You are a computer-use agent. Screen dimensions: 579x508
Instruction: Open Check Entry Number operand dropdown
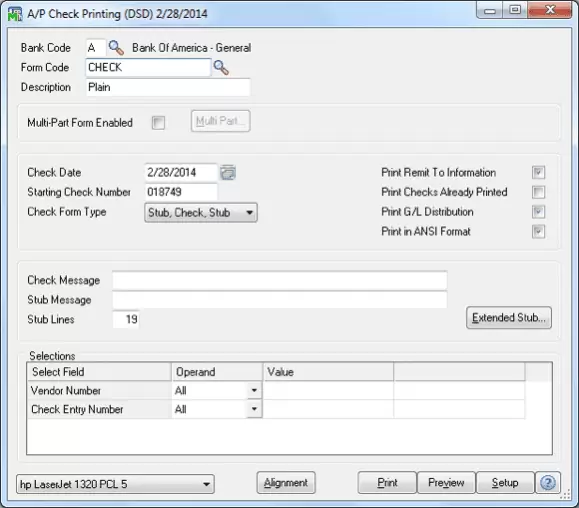click(254, 409)
